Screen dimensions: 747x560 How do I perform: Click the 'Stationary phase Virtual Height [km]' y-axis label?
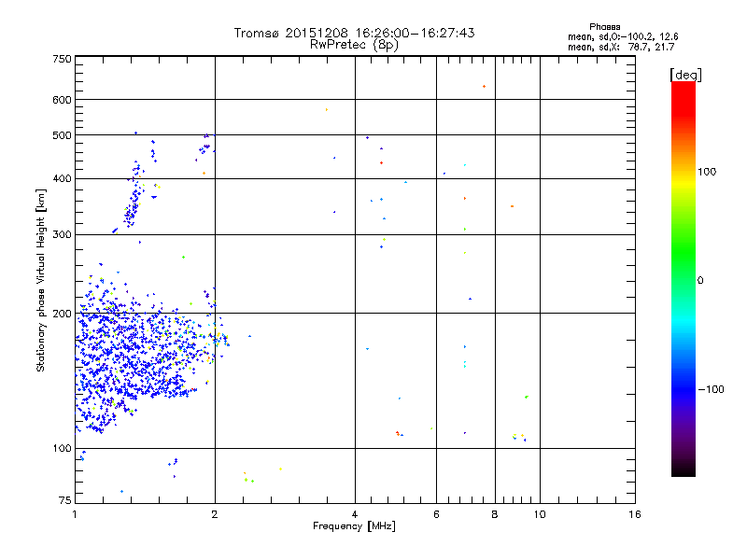coord(40,281)
